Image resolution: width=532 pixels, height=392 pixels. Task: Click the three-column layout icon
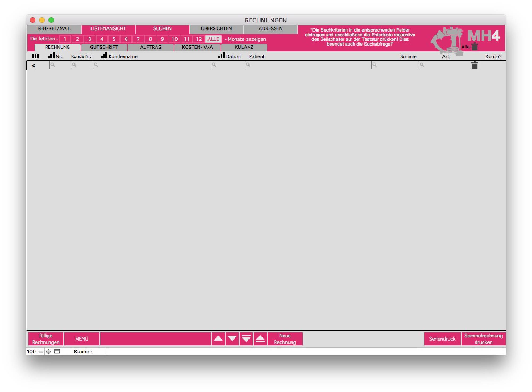pos(35,56)
